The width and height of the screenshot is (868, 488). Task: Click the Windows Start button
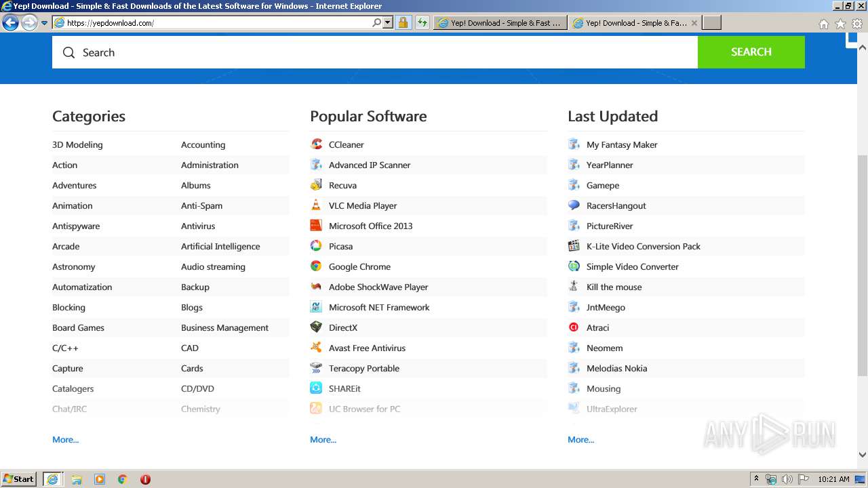[19, 479]
